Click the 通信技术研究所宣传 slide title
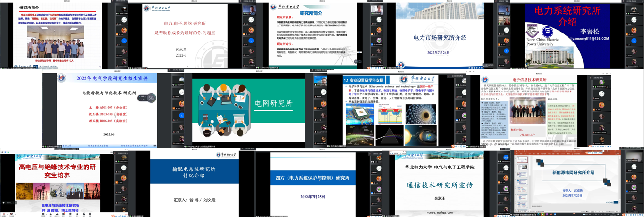 pos(440,185)
